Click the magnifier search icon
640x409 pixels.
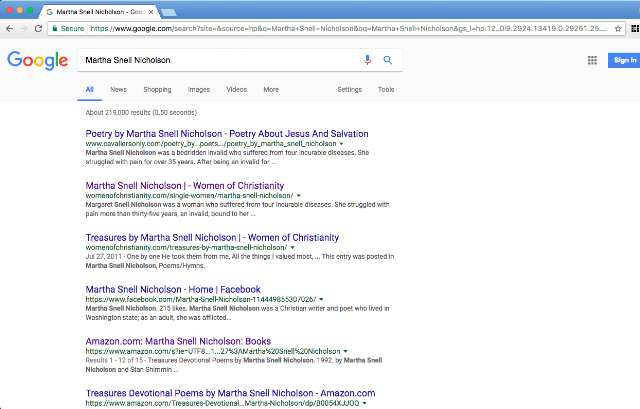[x=388, y=60]
